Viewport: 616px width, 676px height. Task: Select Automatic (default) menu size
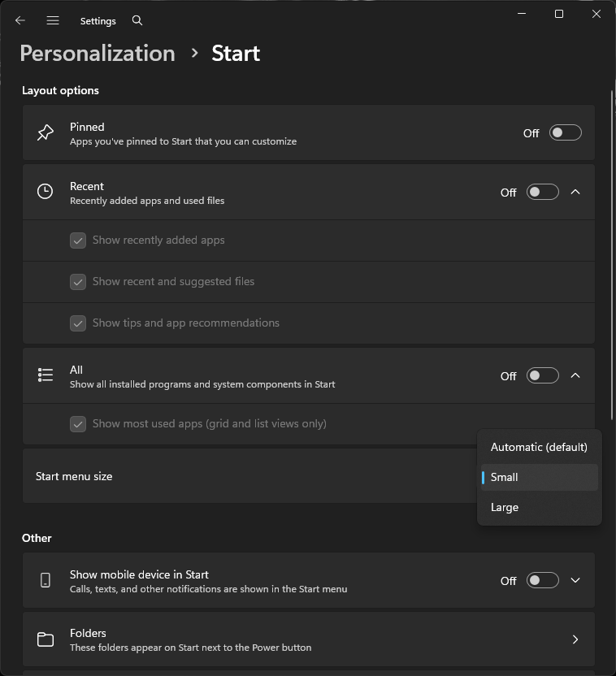[x=540, y=447]
